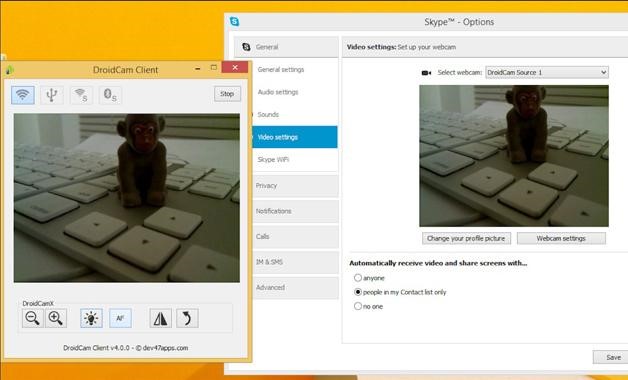The width and height of the screenshot is (628, 380).
Task: Expand the Advanced section
Action: [296, 288]
